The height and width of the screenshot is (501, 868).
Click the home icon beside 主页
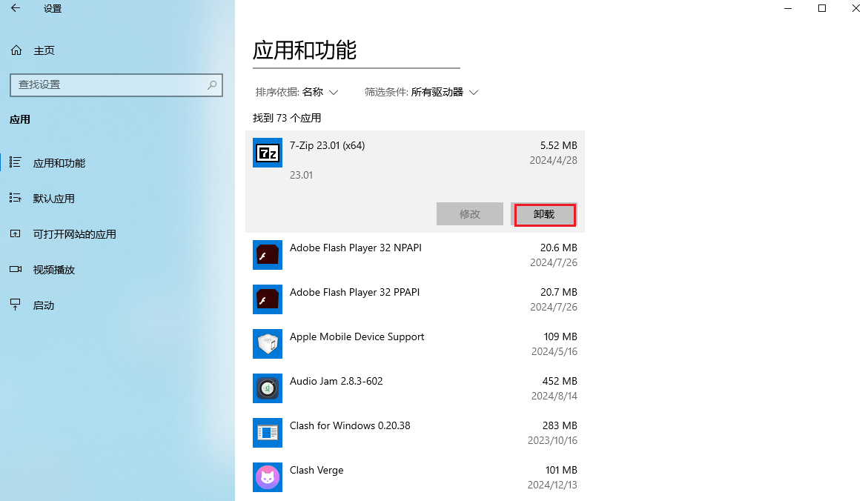(x=15, y=50)
